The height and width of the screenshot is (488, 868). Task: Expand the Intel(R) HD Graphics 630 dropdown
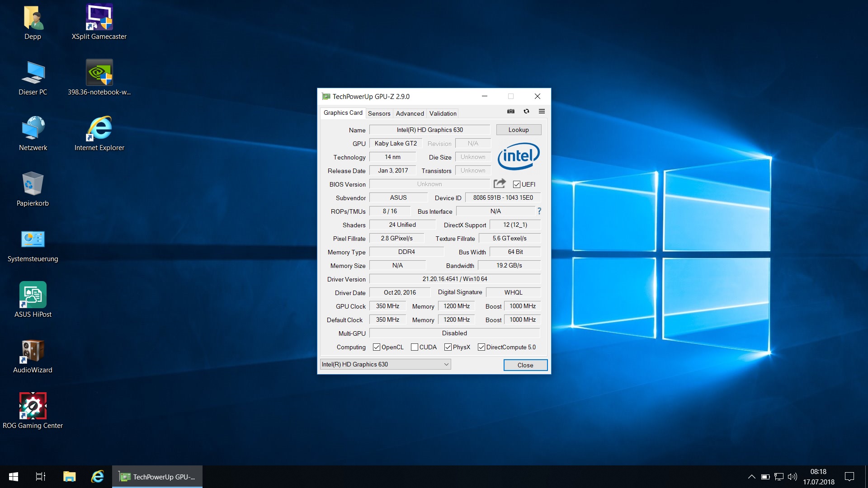point(446,364)
